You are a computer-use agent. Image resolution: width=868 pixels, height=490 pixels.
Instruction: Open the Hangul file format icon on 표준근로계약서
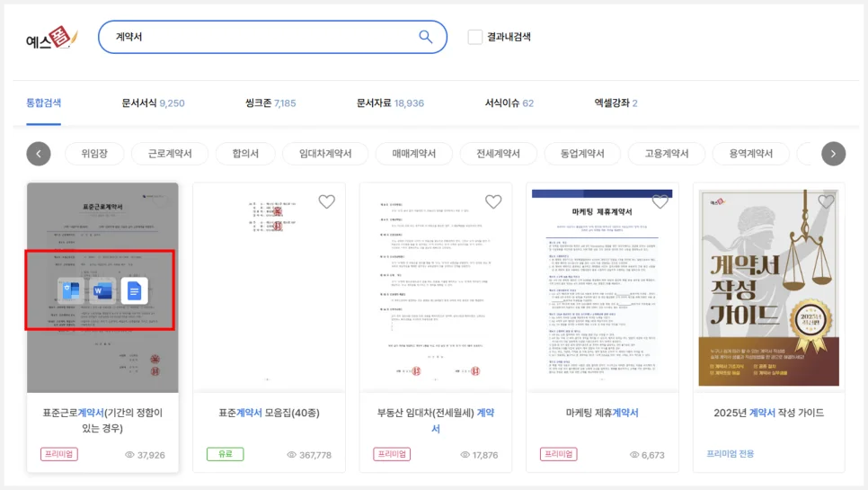71,290
